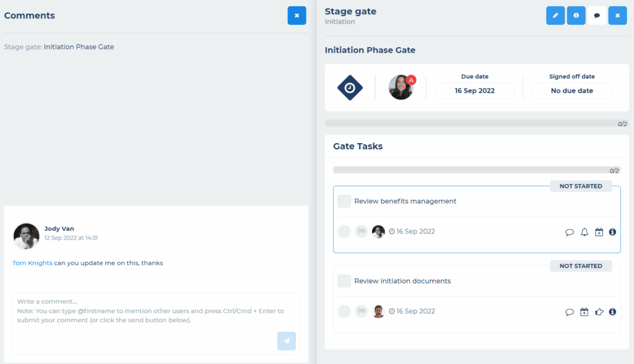Click bell reminder on Review benefits management
This screenshot has width=634, height=364.
click(x=584, y=232)
